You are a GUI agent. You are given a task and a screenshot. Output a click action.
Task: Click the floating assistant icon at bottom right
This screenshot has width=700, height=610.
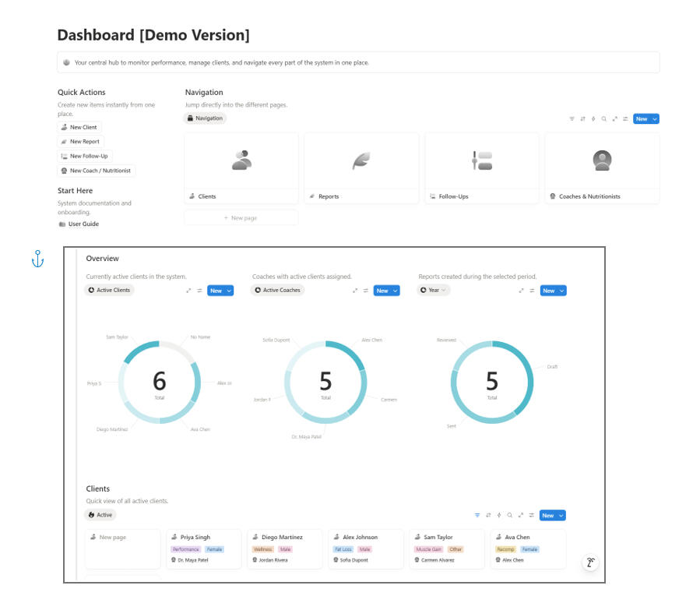pyautogui.click(x=591, y=562)
